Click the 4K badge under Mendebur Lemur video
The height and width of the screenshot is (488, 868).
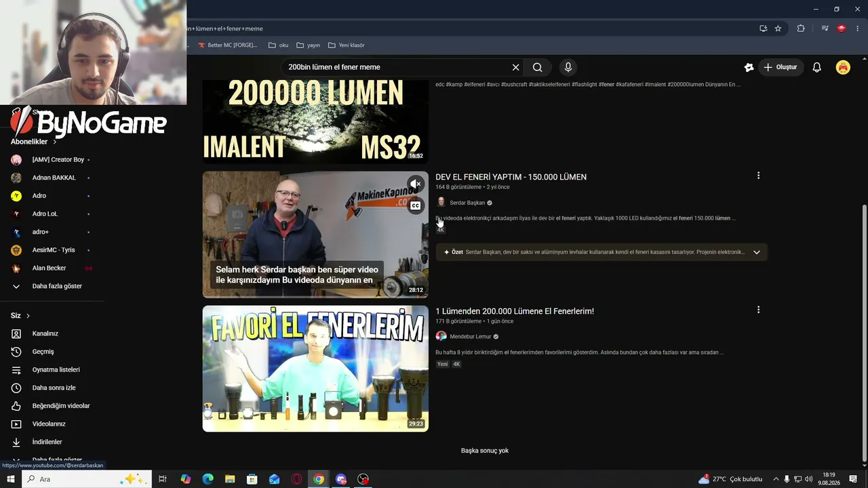click(x=456, y=364)
